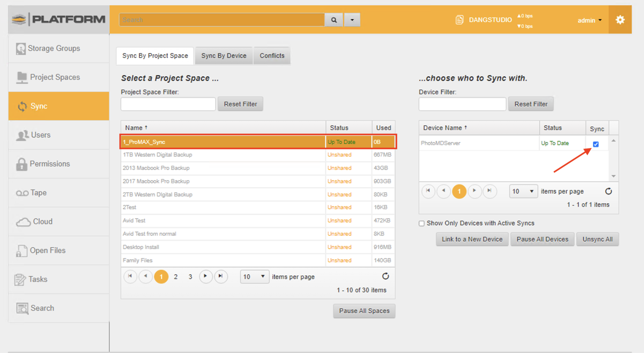Refresh the device list

coord(608,191)
